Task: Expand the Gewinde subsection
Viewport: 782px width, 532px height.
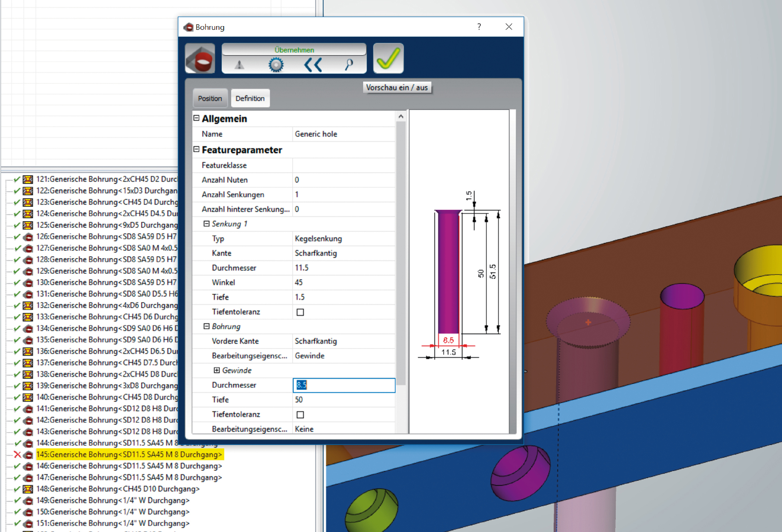Action: pyautogui.click(x=217, y=370)
